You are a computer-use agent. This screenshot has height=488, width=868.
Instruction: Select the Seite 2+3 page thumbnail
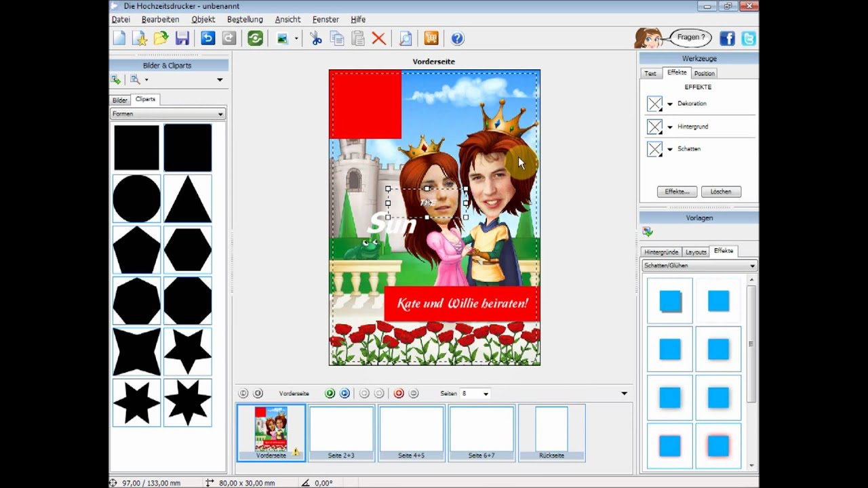[x=341, y=432]
